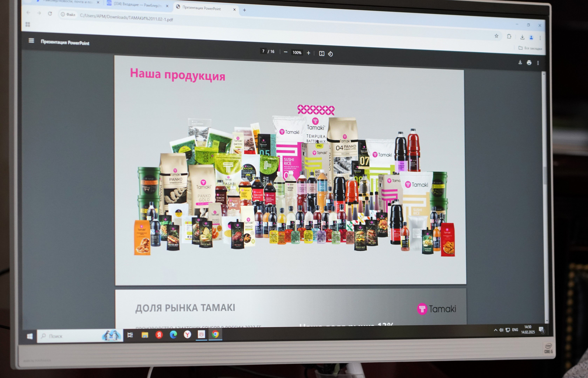Viewport: 588px width, 378px height.
Task: Print the PDF document
Action: tap(529, 63)
